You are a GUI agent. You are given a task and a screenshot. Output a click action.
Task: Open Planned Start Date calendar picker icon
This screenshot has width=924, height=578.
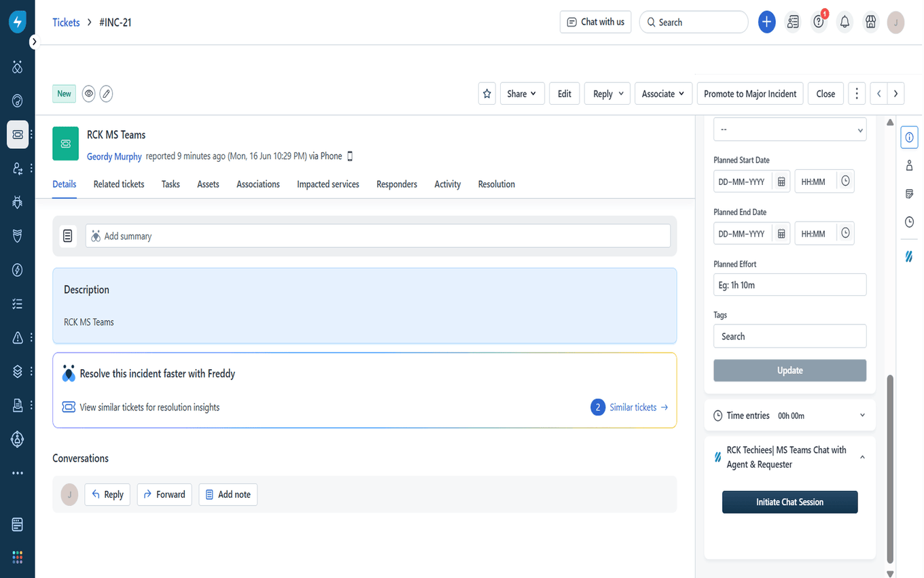pyautogui.click(x=781, y=182)
